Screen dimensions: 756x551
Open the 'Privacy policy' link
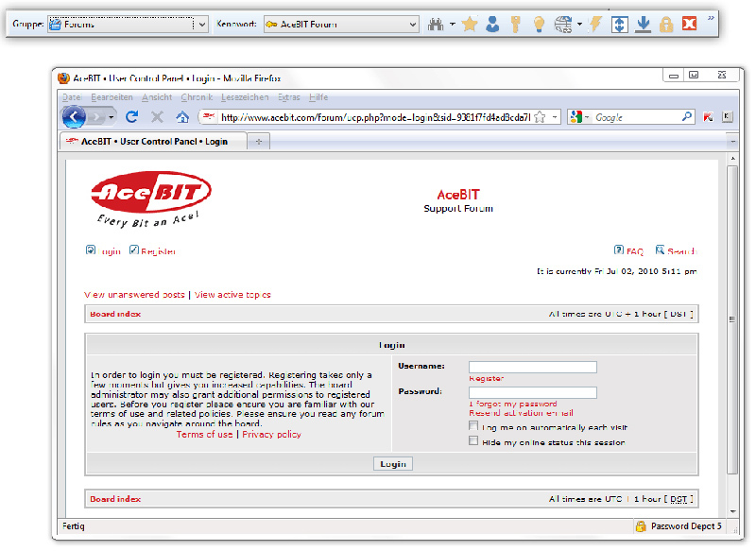(271, 435)
